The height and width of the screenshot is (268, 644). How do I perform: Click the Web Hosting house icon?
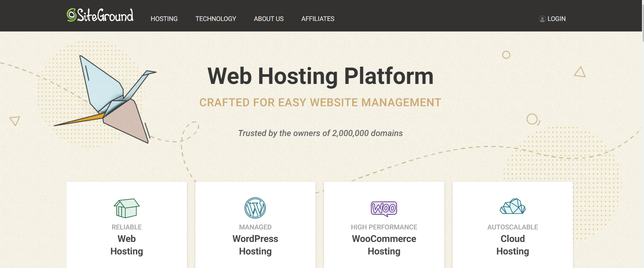pos(127,208)
